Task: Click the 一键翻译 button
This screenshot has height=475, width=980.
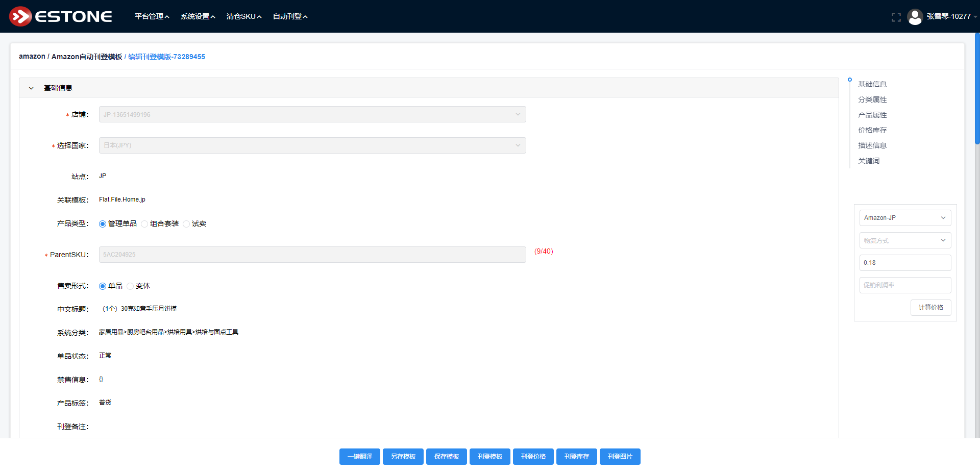Action: tap(359, 457)
